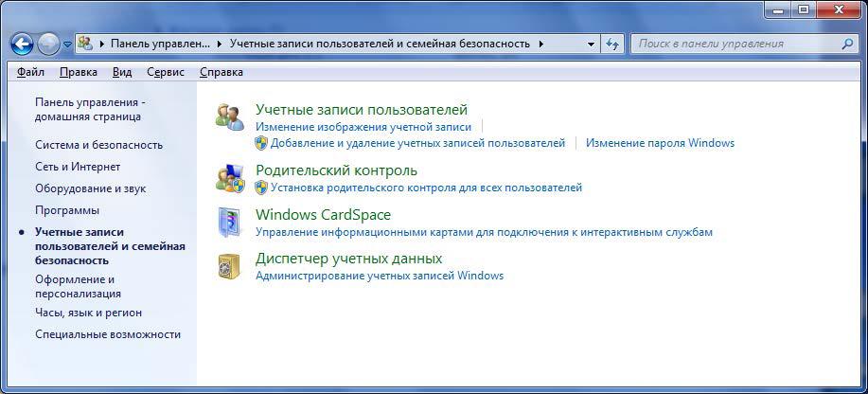Click the Windows CardSpace icon
Screen dimensions: 868x394
[229, 223]
